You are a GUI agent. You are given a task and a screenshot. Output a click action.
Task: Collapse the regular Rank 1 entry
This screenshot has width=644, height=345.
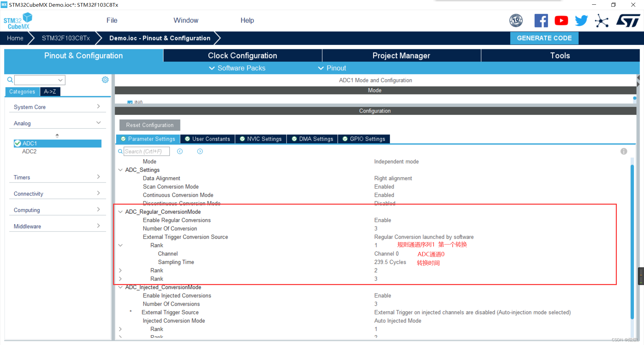[120, 245]
